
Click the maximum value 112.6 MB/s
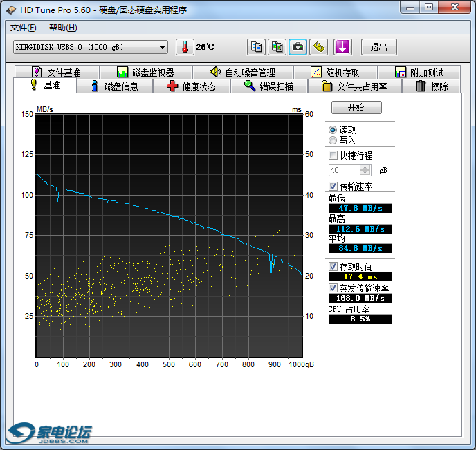click(x=360, y=229)
